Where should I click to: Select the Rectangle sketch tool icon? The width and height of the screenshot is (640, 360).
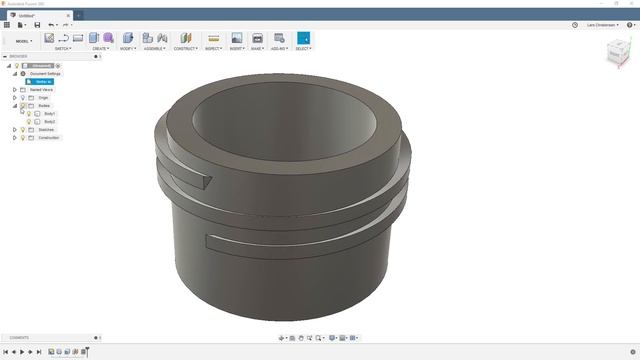[78, 38]
